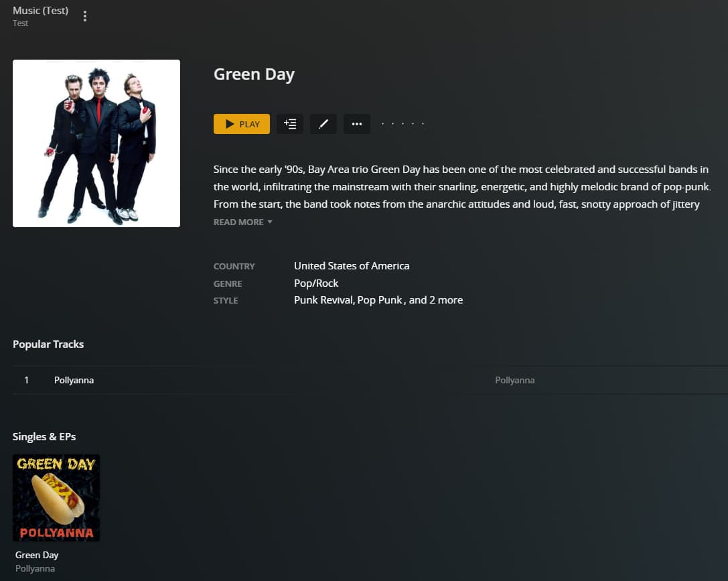Image resolution: width=728 pixels, height=581 pixels.
Task: Open the three-dot more actions button
Action: click(357, 124)
